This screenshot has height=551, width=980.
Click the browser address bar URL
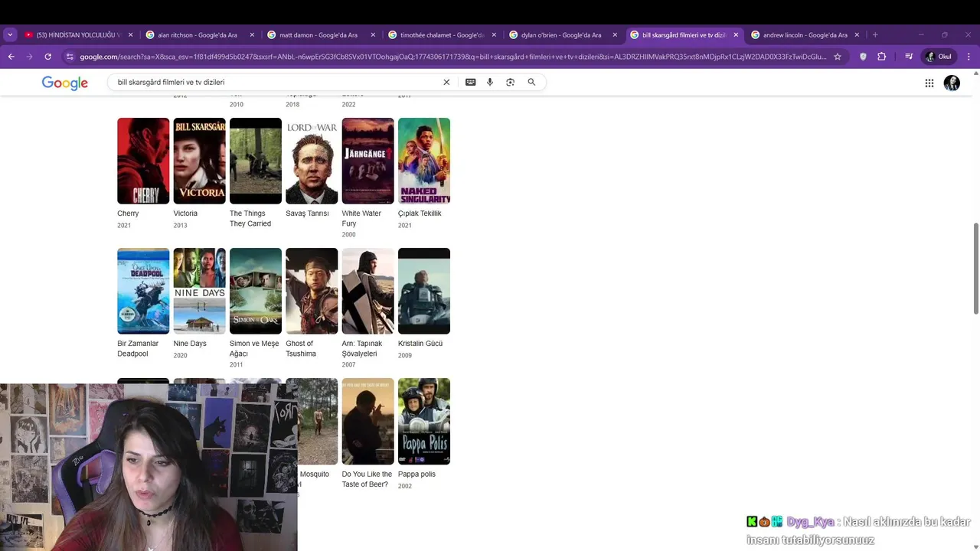(x=452, y=57)
